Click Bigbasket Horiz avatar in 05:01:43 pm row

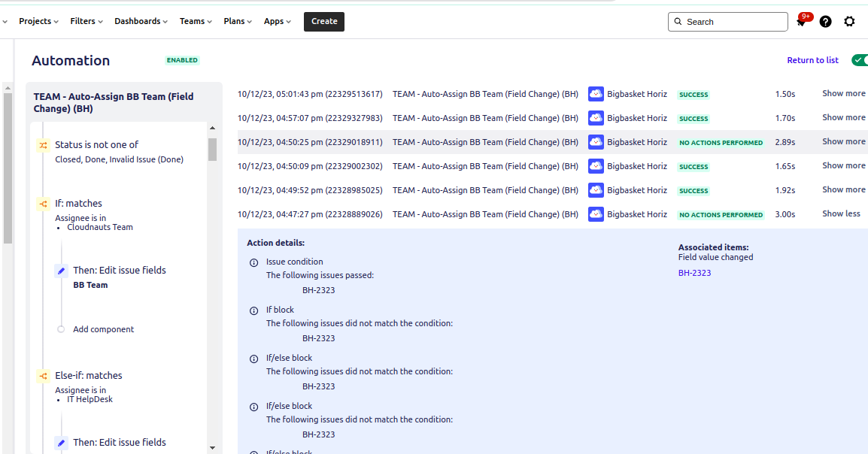pos(596,94)
